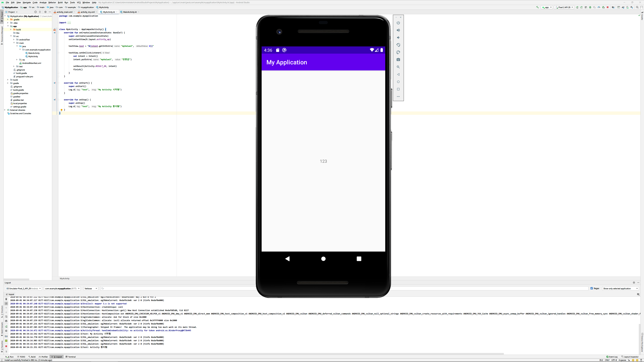Open the Terminal tool window button
The height and width of the screenshot is (362, 644).
70,357
